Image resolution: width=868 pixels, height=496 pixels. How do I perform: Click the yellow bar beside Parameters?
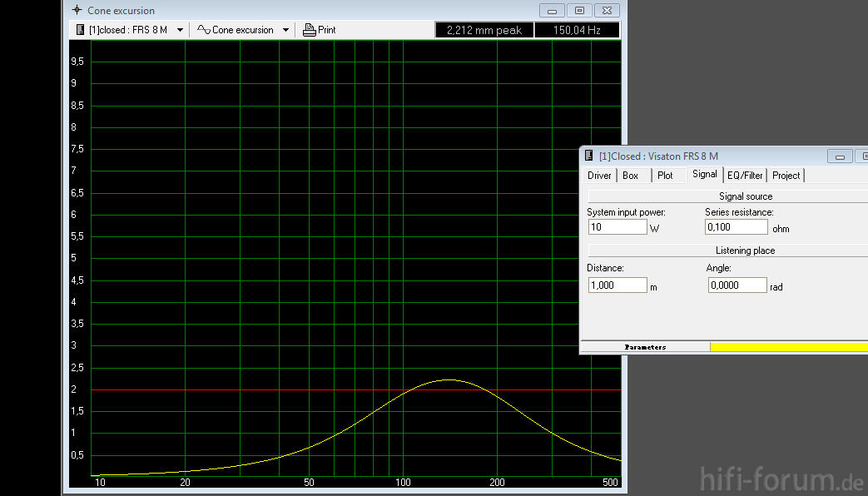coord(788,347)
